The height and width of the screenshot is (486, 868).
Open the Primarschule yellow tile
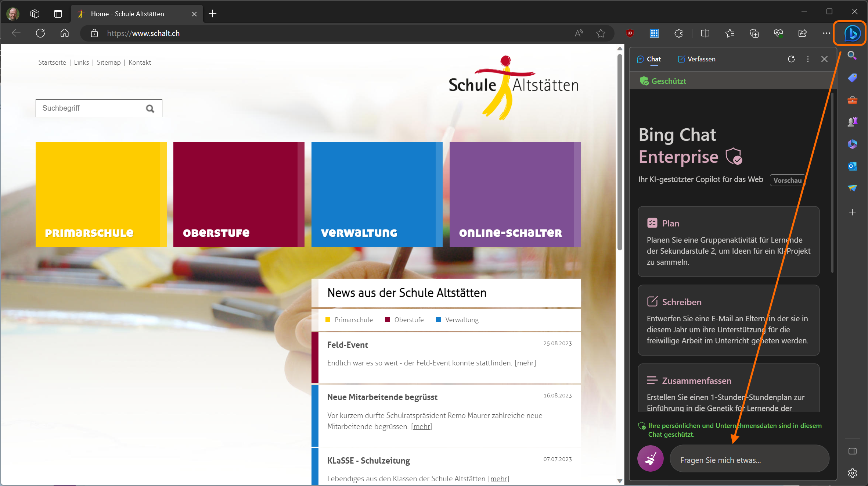(101, 194)
